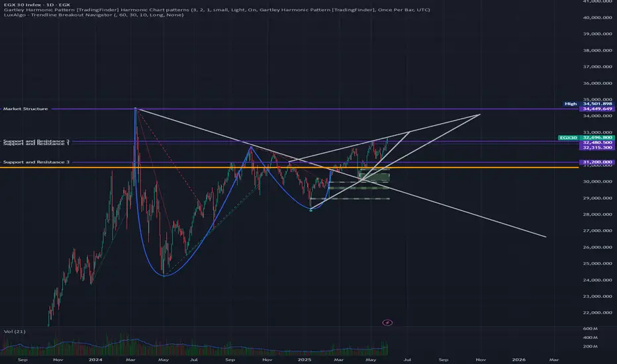
Task: Click the 40,000.000 price axis tick
Action: pyautogui.click(x=597, y=18)
